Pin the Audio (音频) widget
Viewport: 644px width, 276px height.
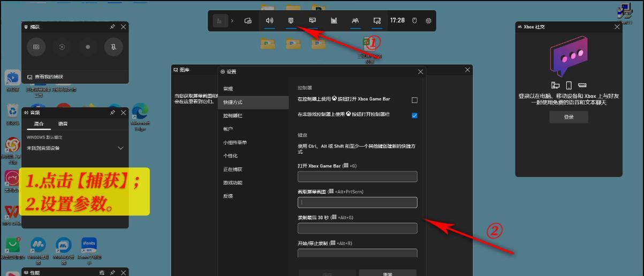tap(112, 113)
